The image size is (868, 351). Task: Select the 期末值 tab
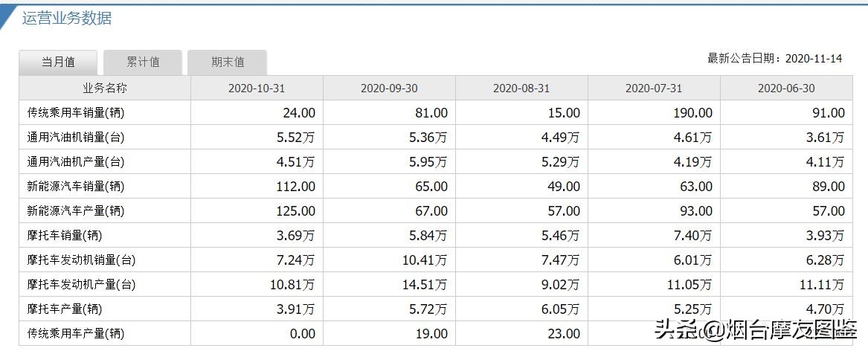228,62
